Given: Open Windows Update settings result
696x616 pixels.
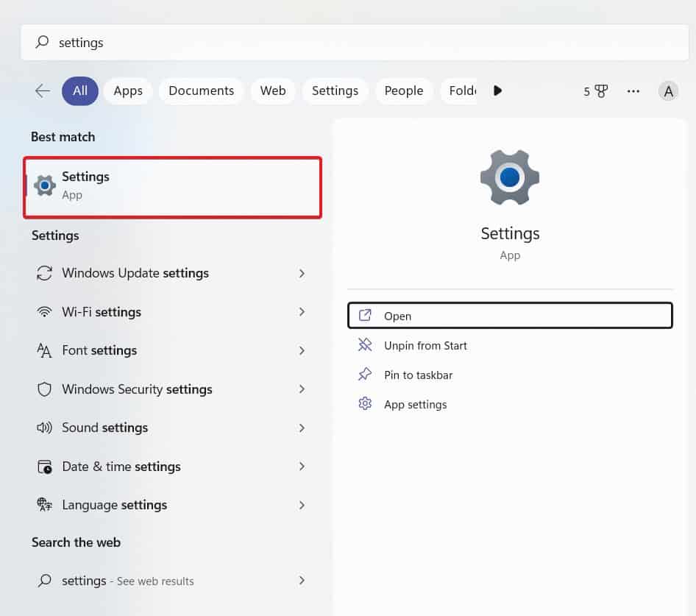Looking at the screenshot, I should coord(171,273).
